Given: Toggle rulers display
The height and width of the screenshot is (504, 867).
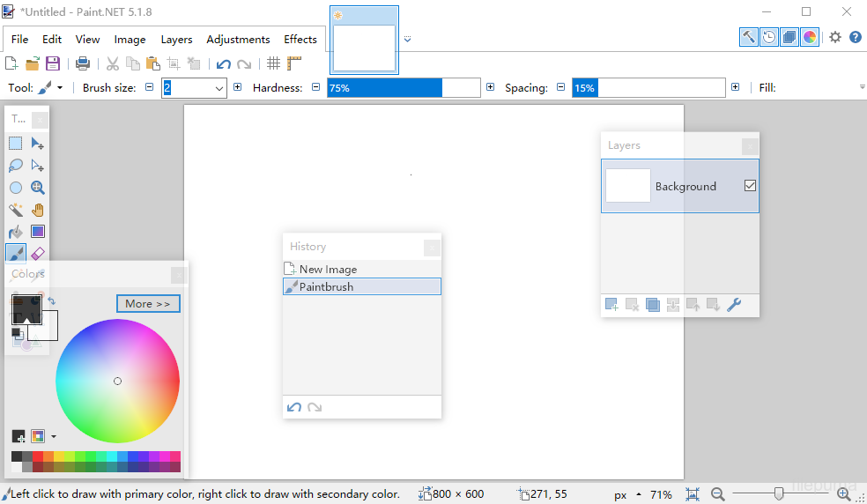Looking at the screenshot, I should click(x=293, y=63).
